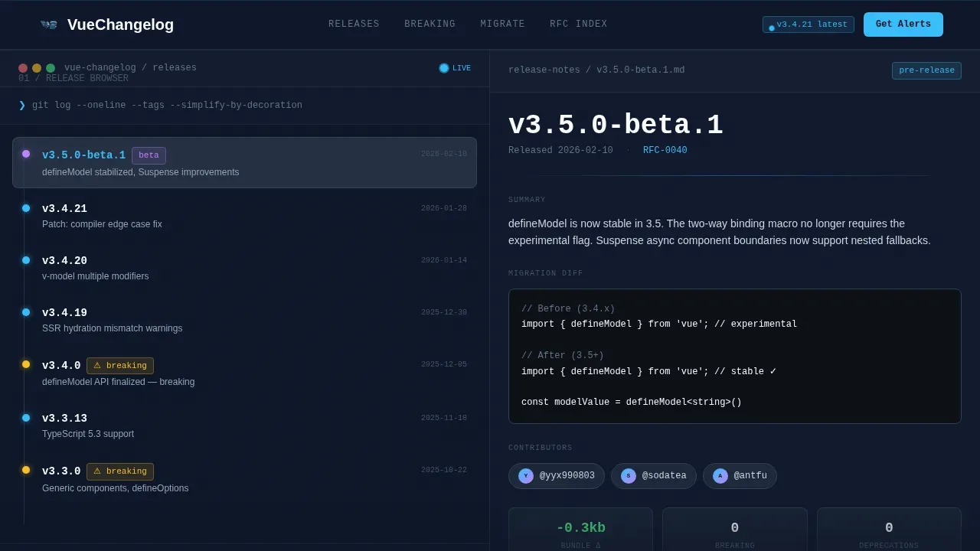Click the vue-changelog / releases path

(130, 68)
